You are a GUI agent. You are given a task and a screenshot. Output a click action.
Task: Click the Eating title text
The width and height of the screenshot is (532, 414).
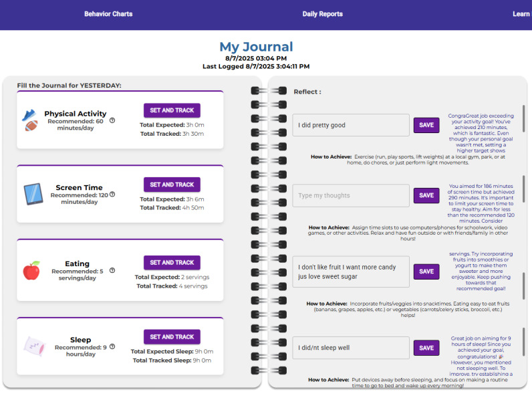(x=78, y=264)
